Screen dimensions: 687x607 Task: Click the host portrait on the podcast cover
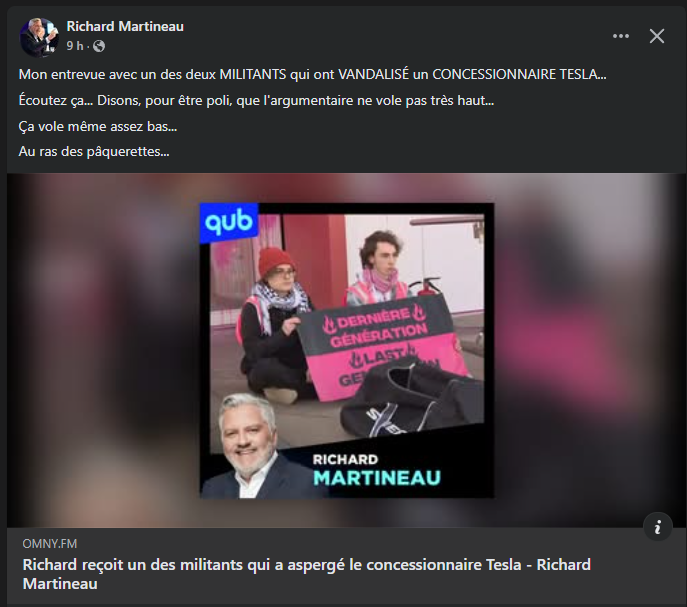(x=250, y=445)
